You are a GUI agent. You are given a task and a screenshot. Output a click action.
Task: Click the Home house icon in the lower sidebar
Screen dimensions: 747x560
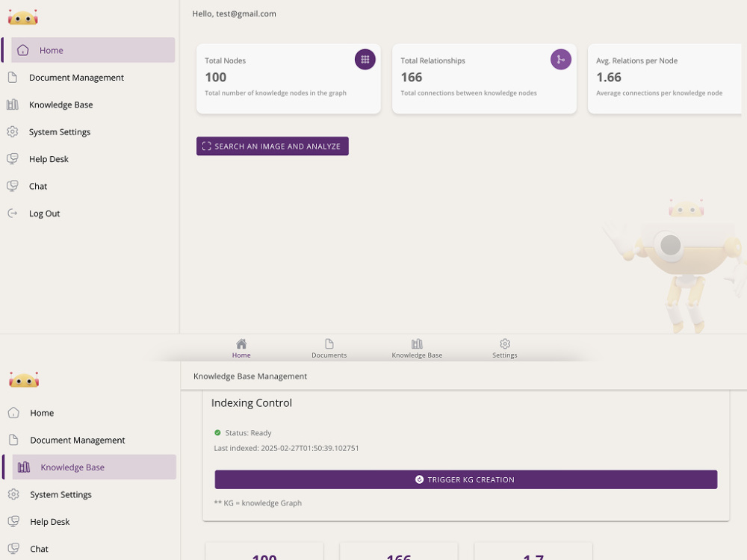point(13,412)
